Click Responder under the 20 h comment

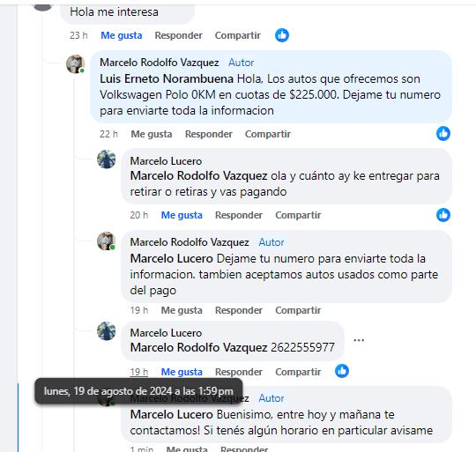coord(239,215)
